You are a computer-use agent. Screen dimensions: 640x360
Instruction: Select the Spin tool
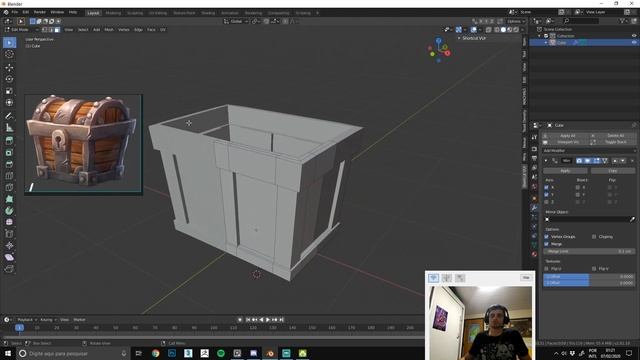tap(9, 211)
